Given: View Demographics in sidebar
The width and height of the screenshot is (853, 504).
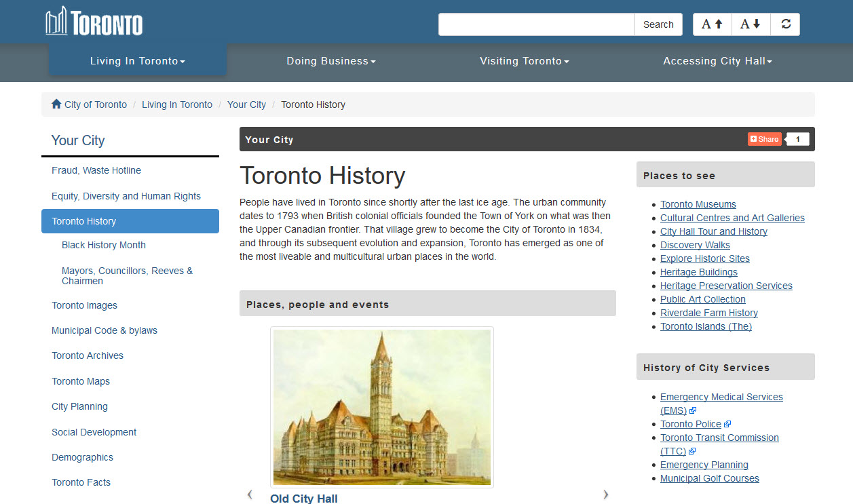Looking at the screenshot, I should click(x=82, y=457).
